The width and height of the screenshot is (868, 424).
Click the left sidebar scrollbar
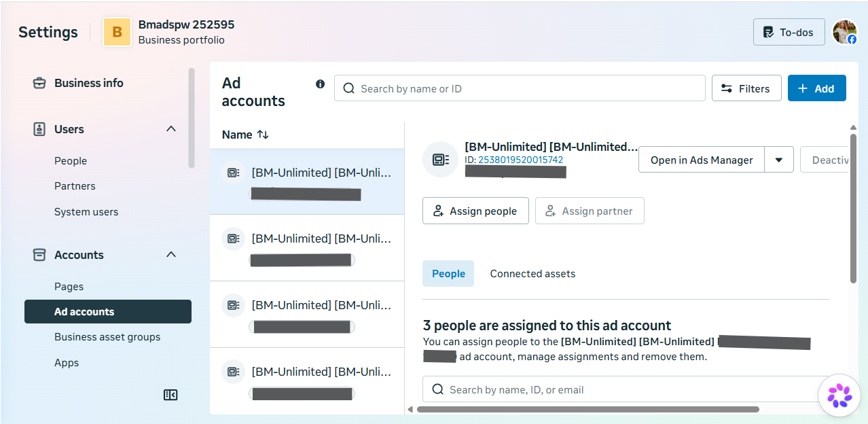192,118
